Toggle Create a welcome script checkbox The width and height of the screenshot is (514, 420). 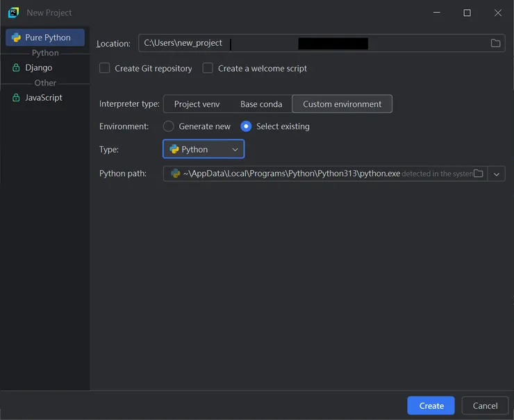click(x=208, y=68)
